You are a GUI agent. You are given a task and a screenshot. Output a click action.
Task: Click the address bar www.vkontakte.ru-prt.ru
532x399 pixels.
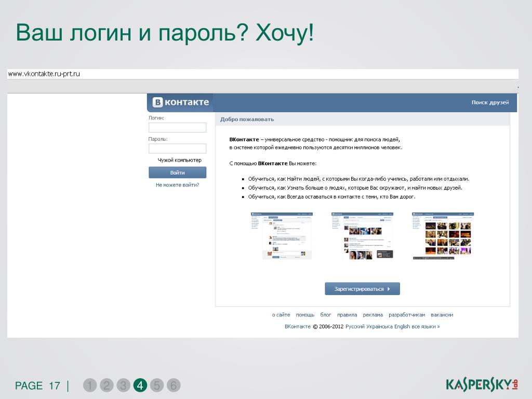click(262, 74)
